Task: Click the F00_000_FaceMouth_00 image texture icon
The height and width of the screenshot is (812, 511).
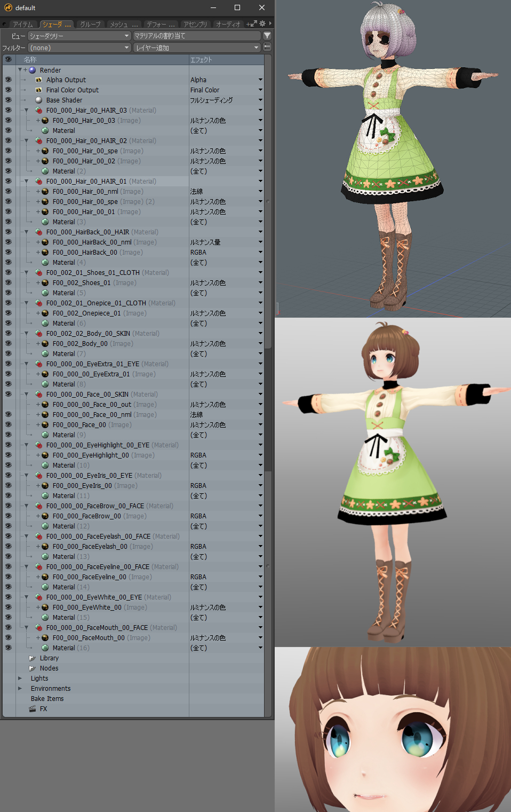Action: pyautogui.click(x=45, y=638)
